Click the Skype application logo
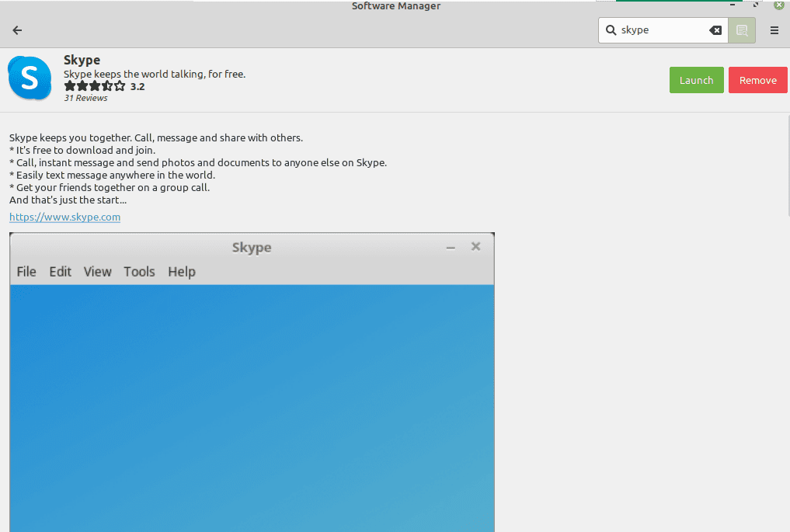This screenshot has width=790, height=532. [30, 78]
